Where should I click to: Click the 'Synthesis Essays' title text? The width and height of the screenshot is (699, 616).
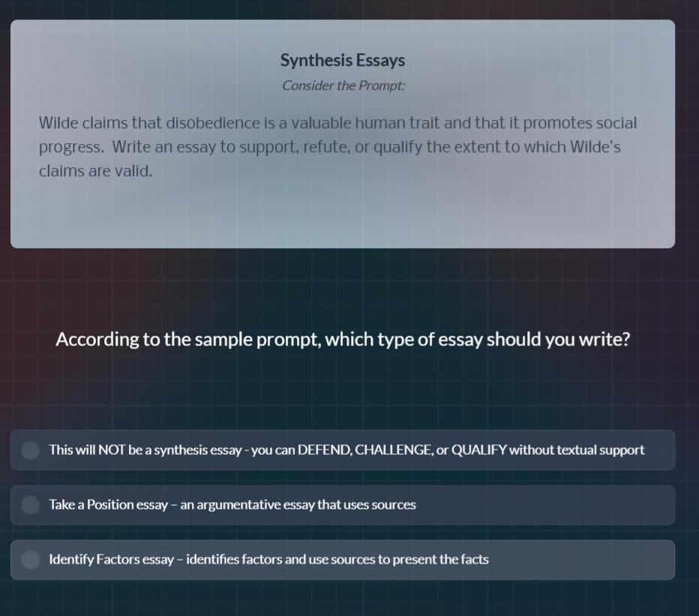(x=342, y=60)
